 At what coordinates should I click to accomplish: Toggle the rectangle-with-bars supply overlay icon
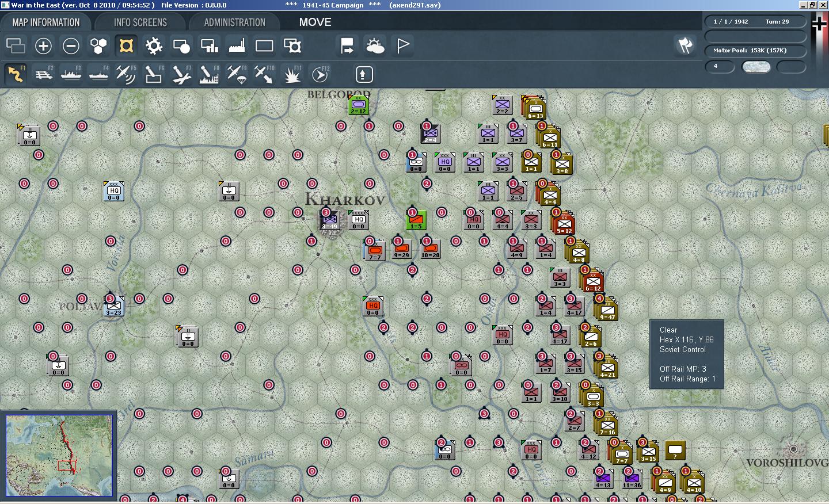pyautogui.click(x=209, y=45)
